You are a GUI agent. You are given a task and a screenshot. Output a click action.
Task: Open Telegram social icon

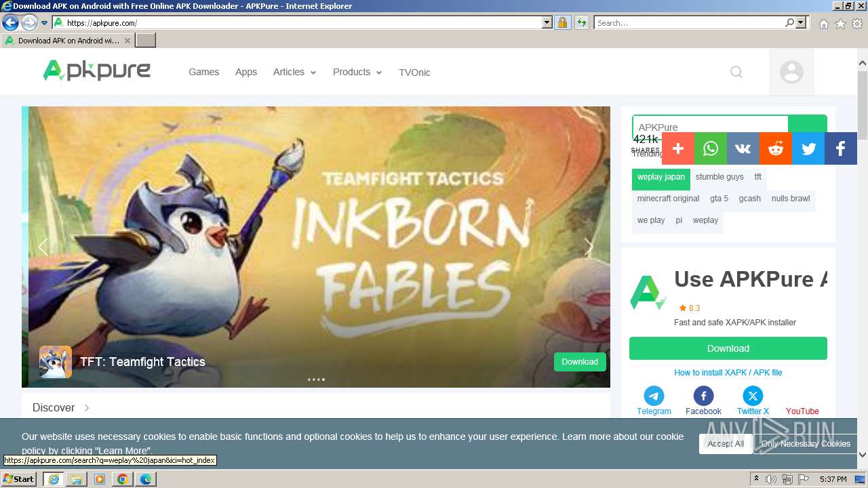tap(654, 396)
